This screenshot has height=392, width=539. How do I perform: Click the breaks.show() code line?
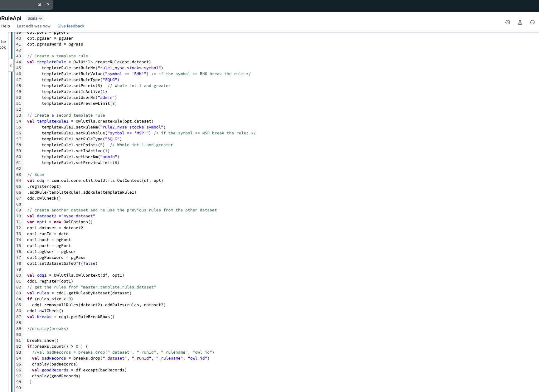pos(43,340)
